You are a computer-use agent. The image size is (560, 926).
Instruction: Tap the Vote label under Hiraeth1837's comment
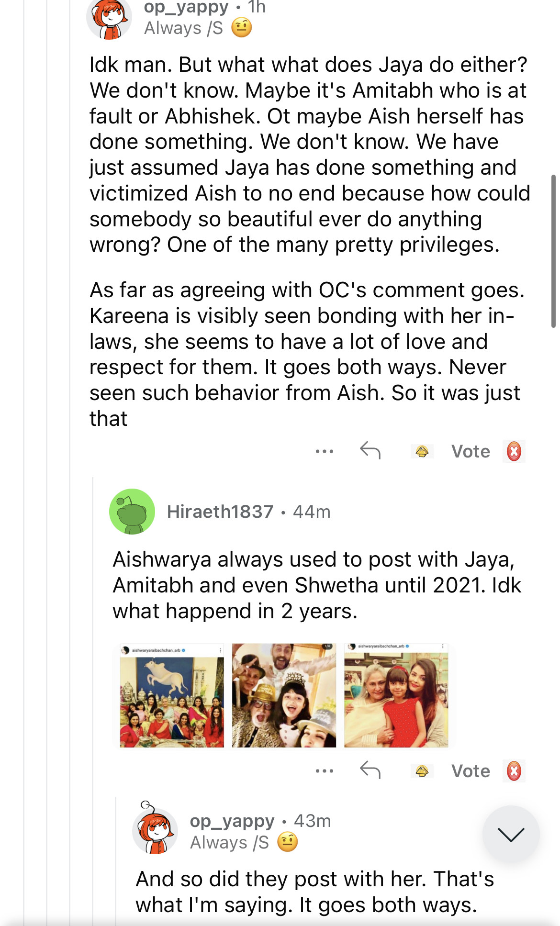point(470,771)
